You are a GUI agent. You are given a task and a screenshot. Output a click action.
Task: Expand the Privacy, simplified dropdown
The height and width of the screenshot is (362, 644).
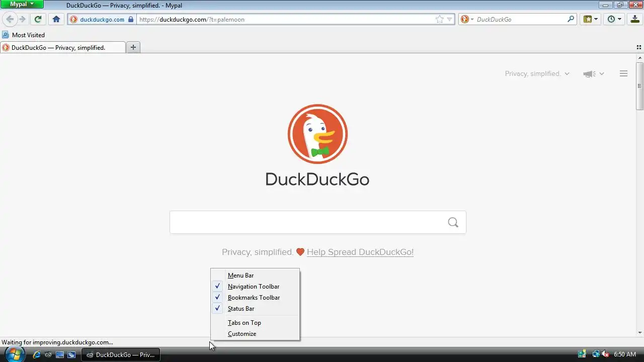[537, 73]
